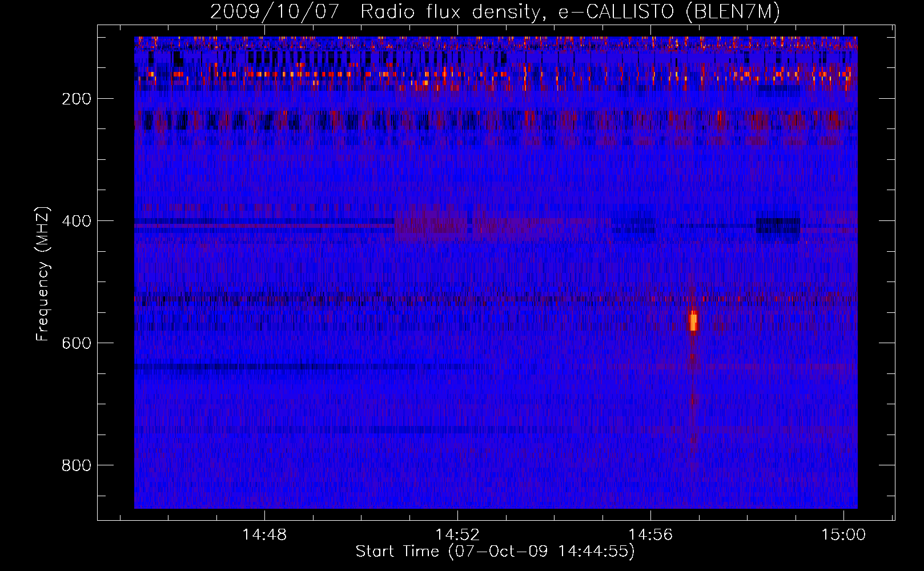Click the bright yellow burst near 570 MHz
This screenshot has height=571, width=924.
point(693,321)
